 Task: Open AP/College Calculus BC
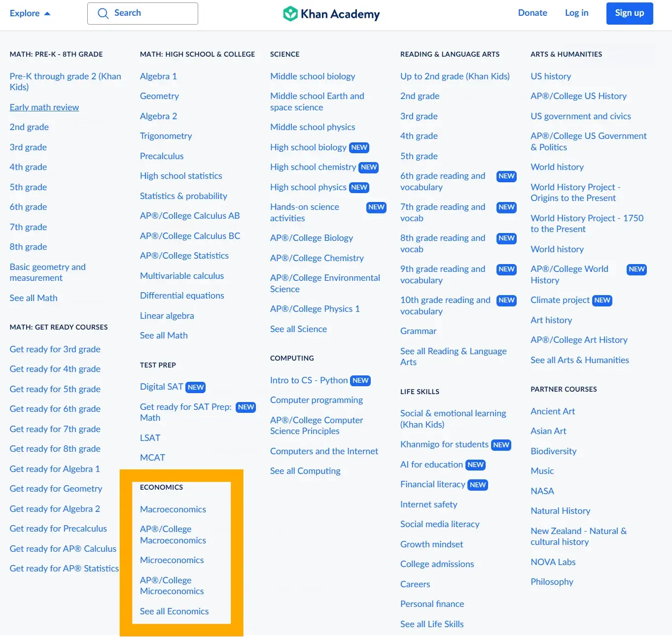tap(190, 236)
